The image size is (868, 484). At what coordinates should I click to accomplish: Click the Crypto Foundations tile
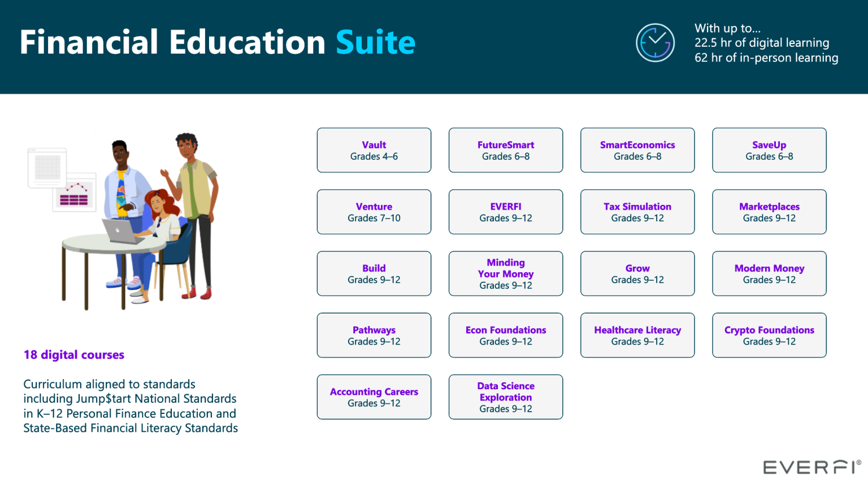click(x=769, y=335)
